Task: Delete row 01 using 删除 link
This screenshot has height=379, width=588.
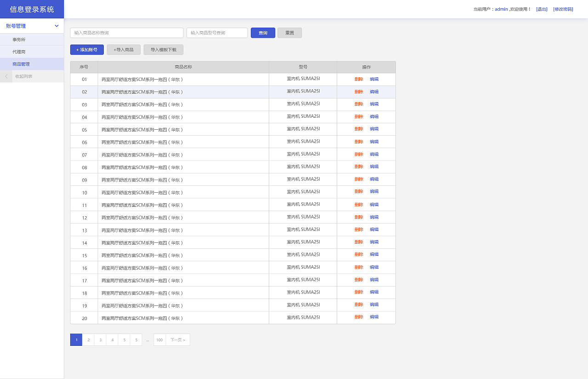Action: point(358,79)
